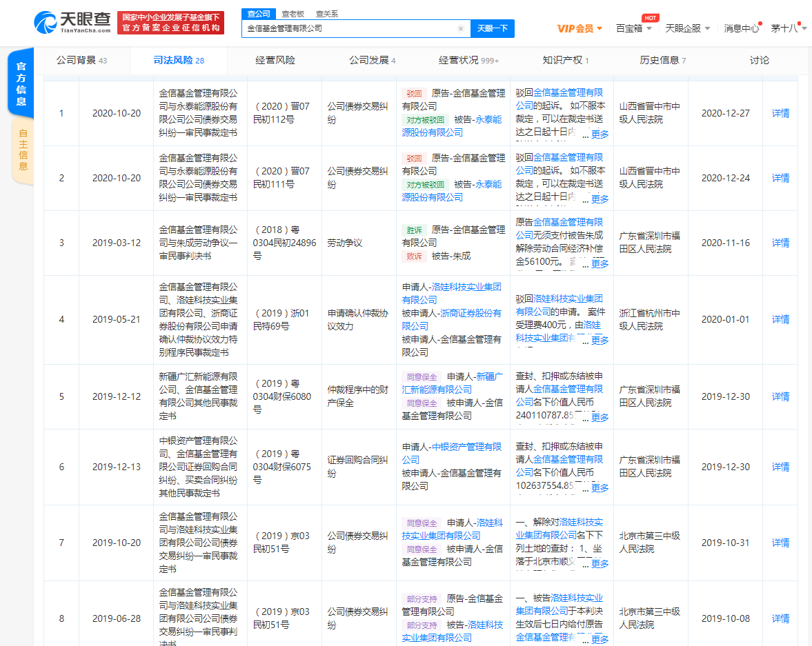Switch to the 知识产权 tab
Image resolution: width=812 pixels, height=646 pixels.
tap(566, 61)
